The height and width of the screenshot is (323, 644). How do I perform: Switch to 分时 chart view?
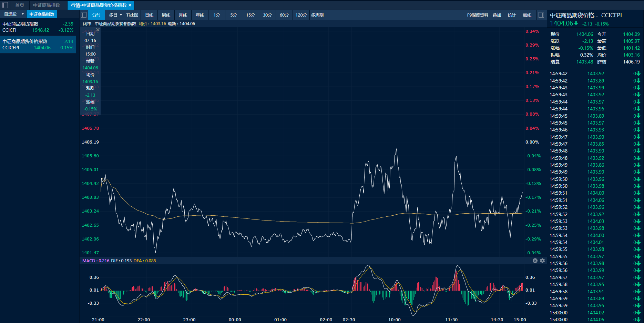click(x=96, y=15)
